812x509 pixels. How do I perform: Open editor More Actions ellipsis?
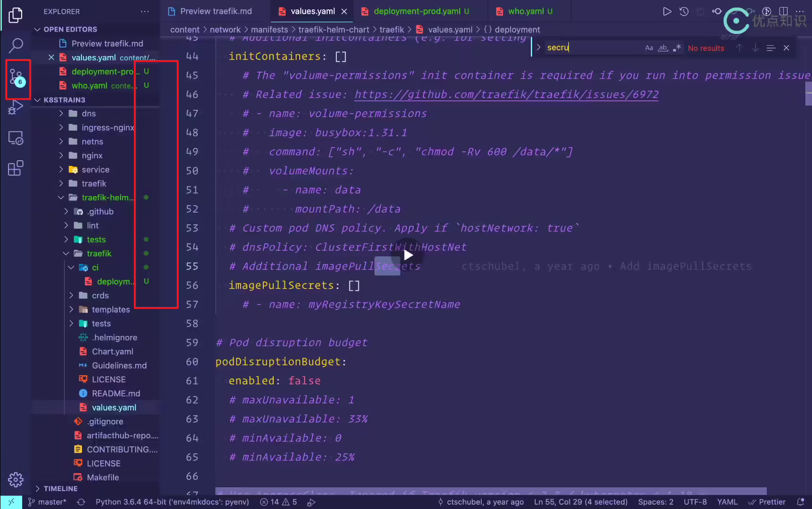(x=800, y=11)
